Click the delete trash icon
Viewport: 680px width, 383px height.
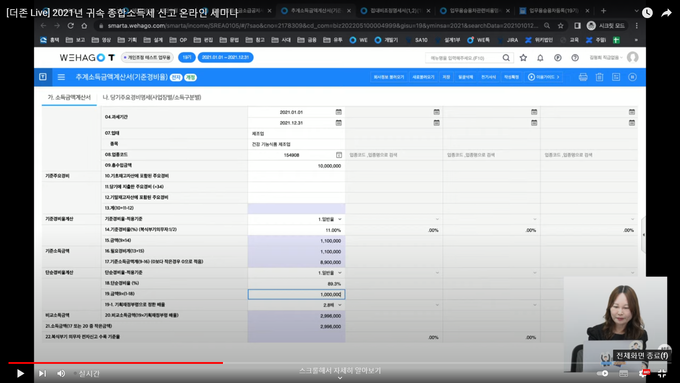(599, 77)
